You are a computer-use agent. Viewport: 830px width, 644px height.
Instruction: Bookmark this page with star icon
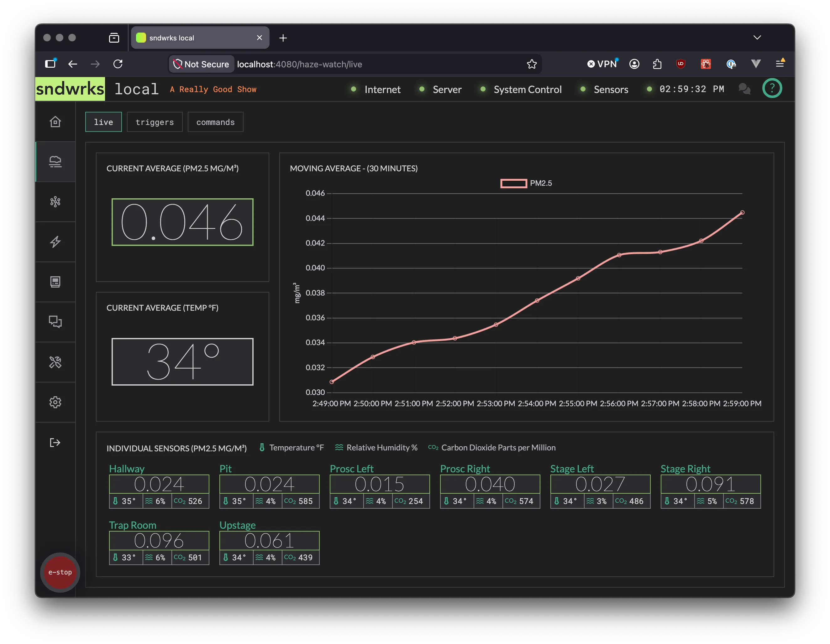coord(532,64)
